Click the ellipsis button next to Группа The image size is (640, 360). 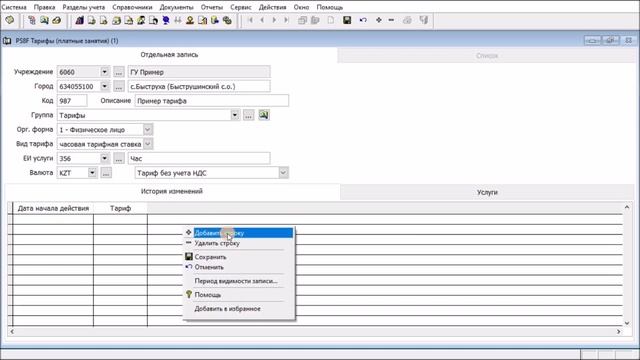coord(249,115)
